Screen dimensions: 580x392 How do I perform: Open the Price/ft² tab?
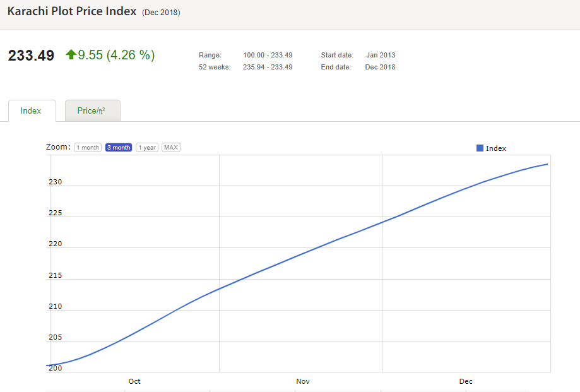(x=92, y=111)
